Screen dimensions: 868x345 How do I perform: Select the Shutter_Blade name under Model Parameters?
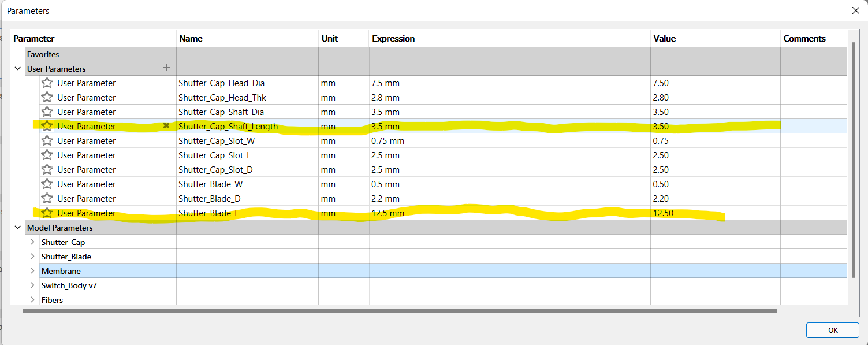66,257
